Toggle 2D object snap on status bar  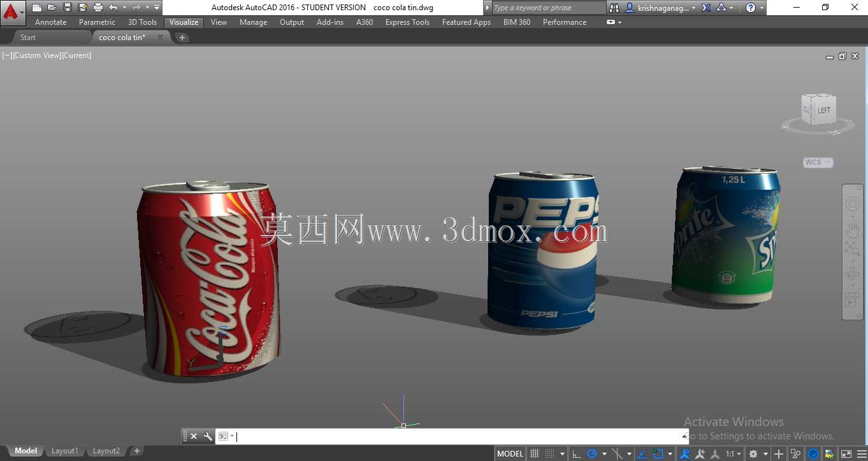click(x=658, y=454)
